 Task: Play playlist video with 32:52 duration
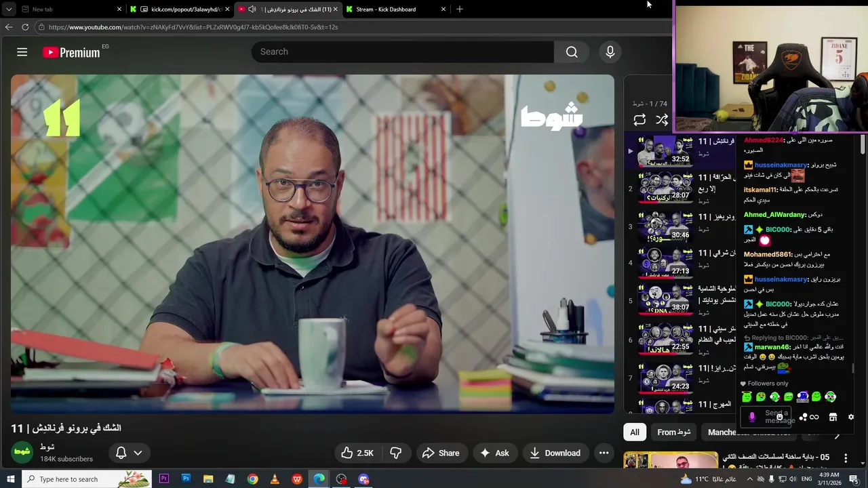coord(665,151)
